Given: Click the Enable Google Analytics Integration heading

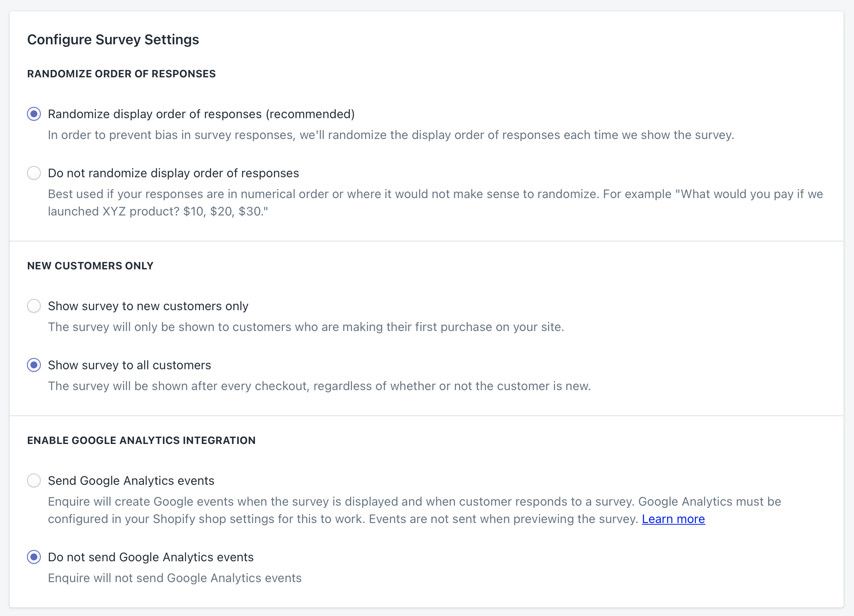Looking at the screenshot, I should tap(141, 440).
